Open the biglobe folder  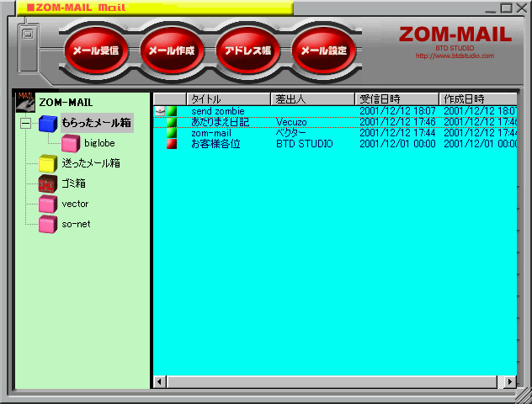click(99, 143)
